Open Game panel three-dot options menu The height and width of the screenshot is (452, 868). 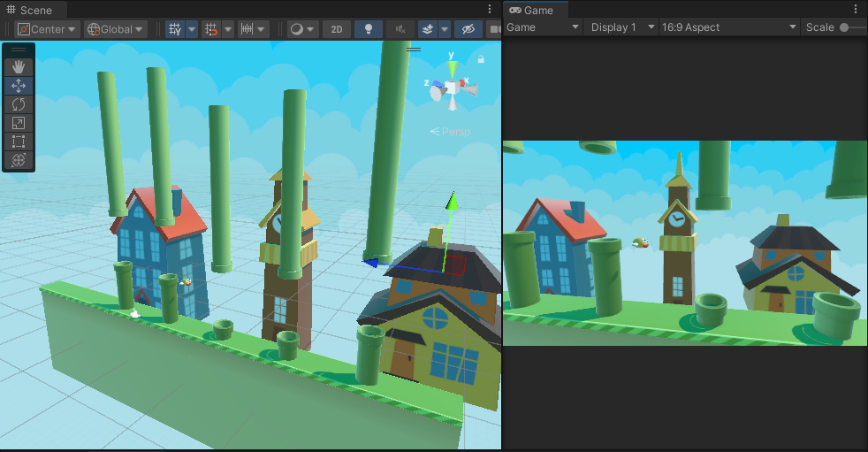tap(856, 10)
